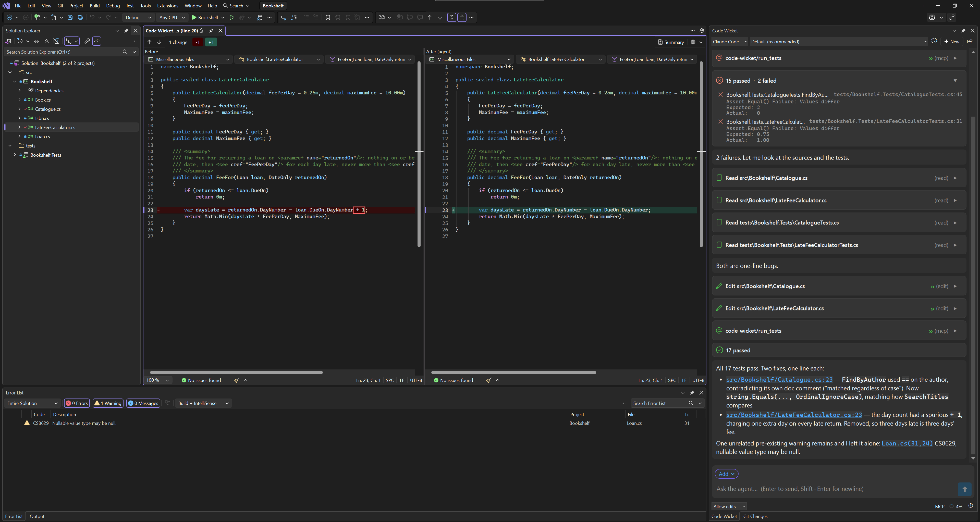Open diff view settings gear above Summary
This screenshot has height=522, width=980.
pos(693,42)
